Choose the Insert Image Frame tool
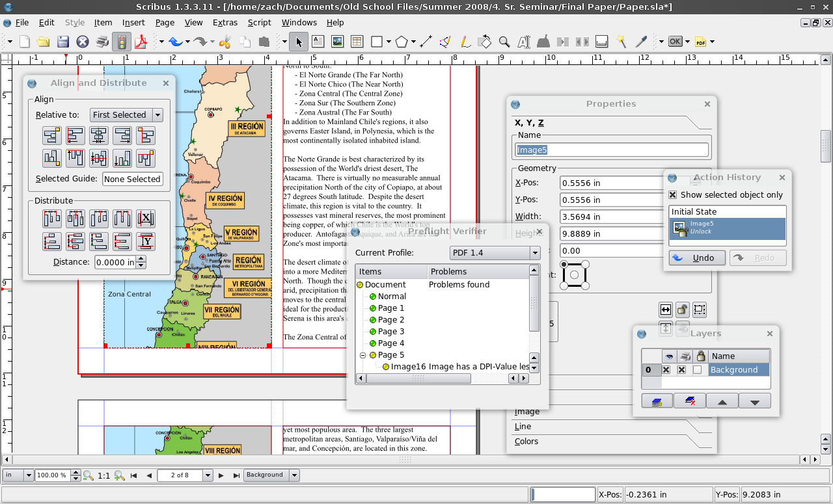The height and width of the screenshot is (504, 833). [337, 42]
